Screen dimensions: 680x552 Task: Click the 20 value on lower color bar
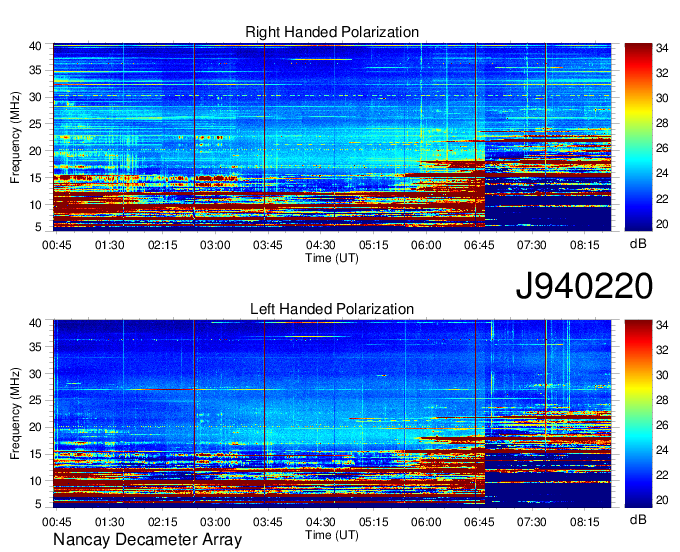[x=662, y=501]
